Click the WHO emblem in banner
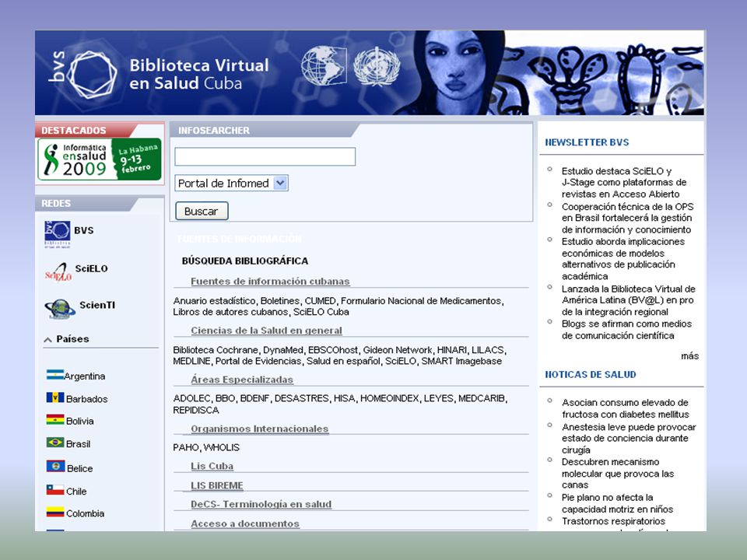This screenshot has height=560, width=747. 377,66
